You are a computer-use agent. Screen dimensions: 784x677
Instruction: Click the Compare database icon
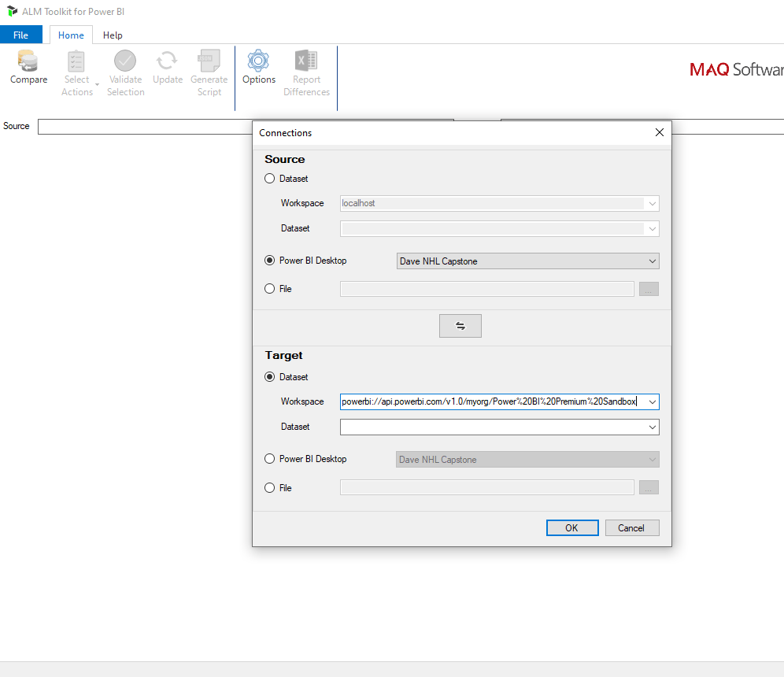(28, 61)
